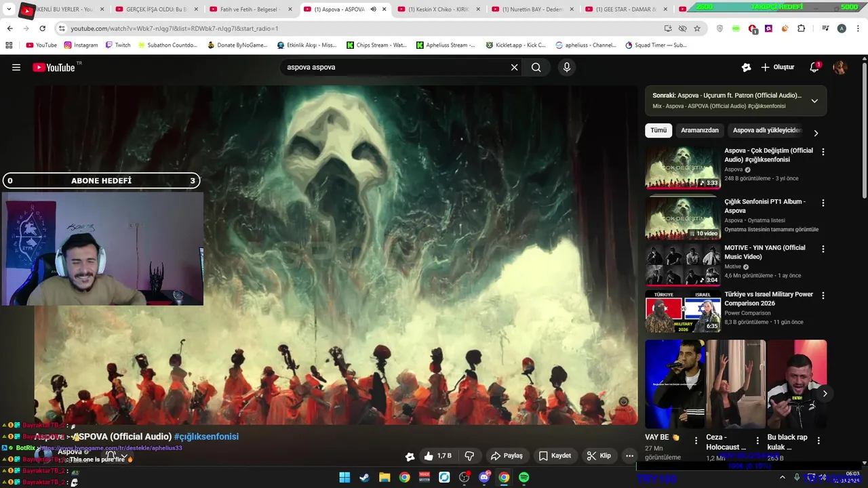The height and width of the screenshot is (488, 868).
Task: Open the Kicklet.app bookmark
Action: 515,45
